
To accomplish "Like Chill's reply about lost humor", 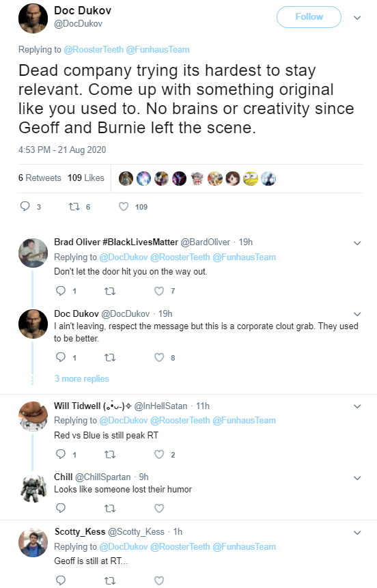I will 159,508.
